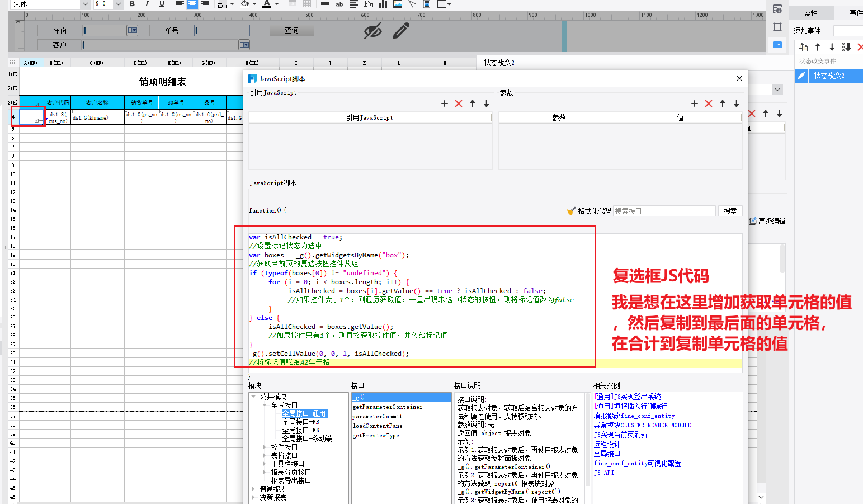Align cell text to the right
Screen dimensions: 863x504
click(x=205, y=4)
